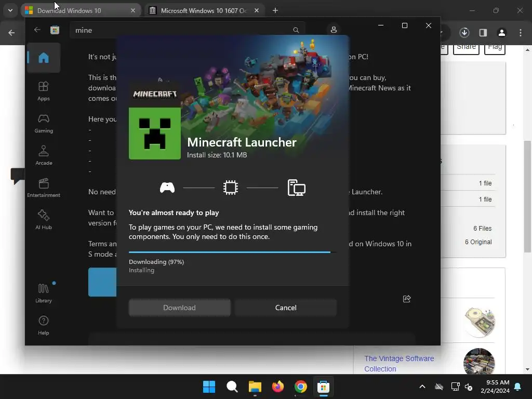Click the Minecraft Launcher title text
Viewport: 532px width, 399px height.
click(x=242, y=142)
